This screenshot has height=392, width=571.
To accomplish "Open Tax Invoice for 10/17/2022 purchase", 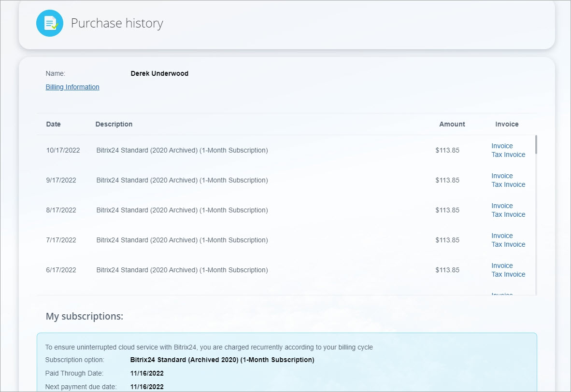I will (508, 154).
